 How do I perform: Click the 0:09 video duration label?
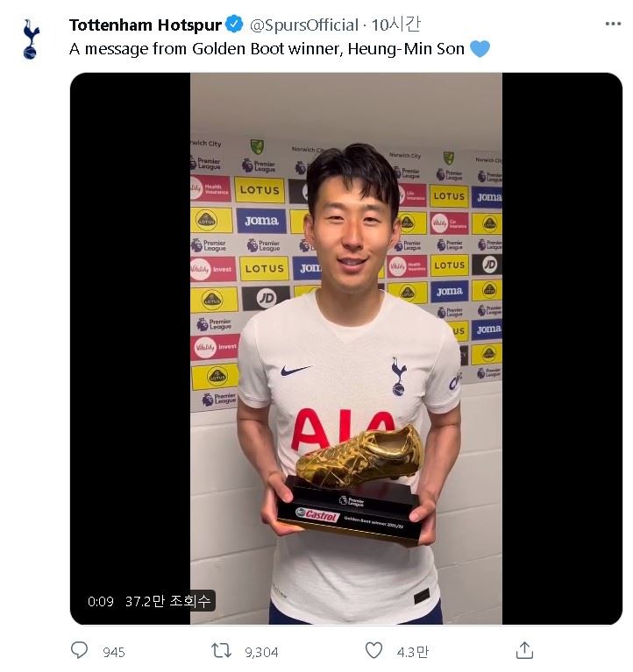101,602
